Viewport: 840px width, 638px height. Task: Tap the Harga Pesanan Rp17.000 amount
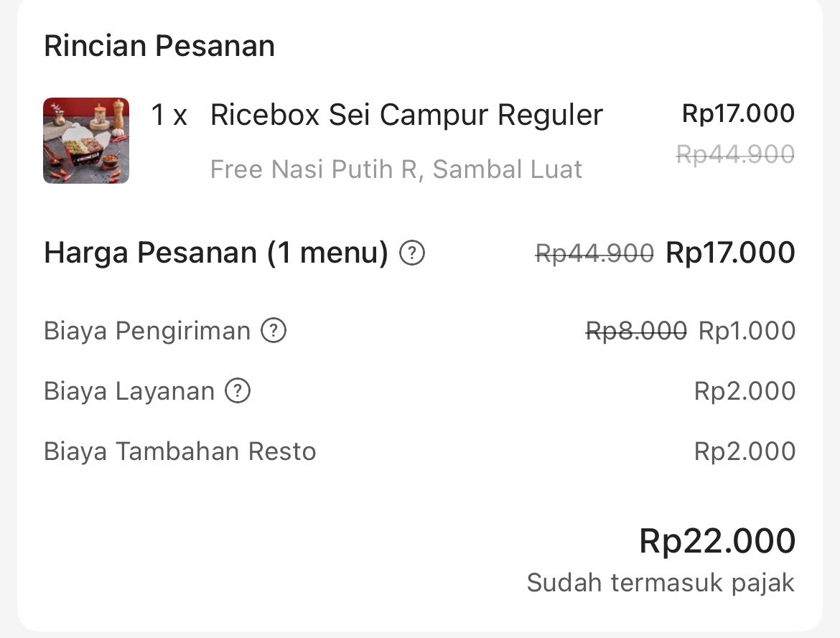point(730,253)
